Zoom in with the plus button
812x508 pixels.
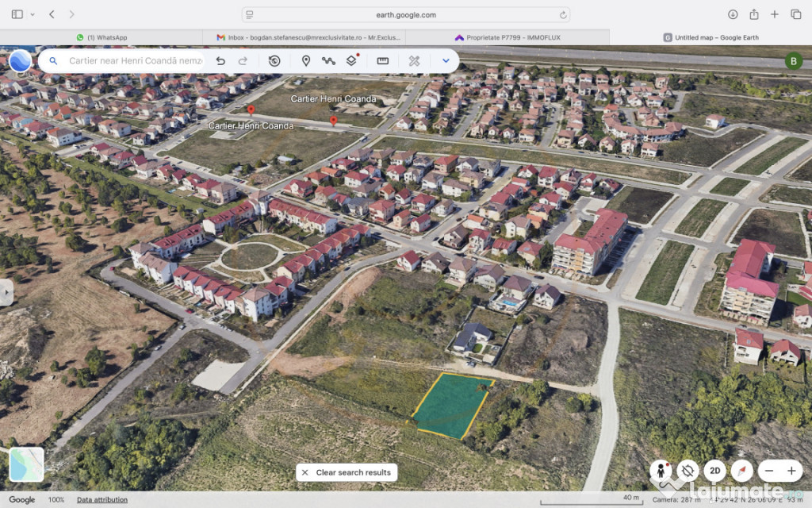pyautogui.click(x=791, y=470)
